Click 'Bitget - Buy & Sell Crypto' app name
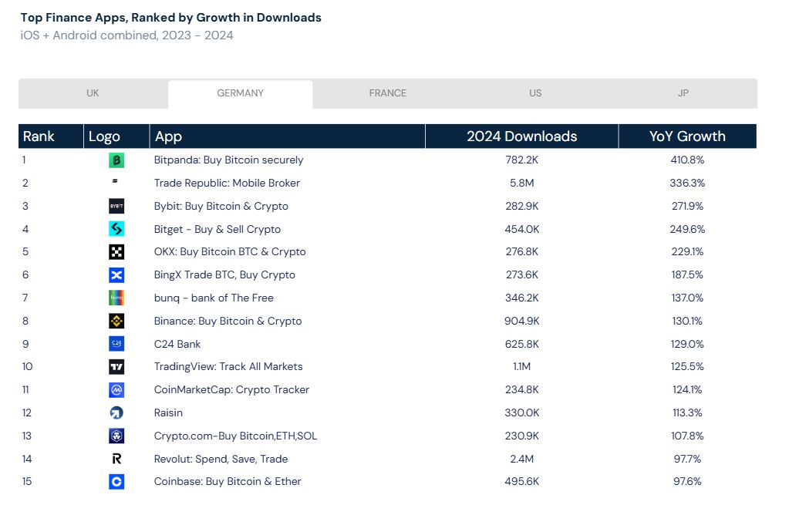Viewport: 789px width, 532px height. [217, 229]
